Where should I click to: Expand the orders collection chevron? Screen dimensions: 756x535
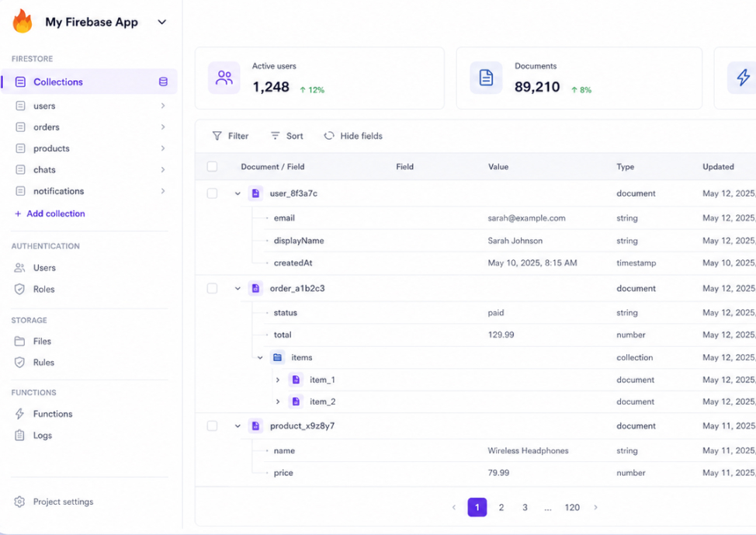click(163, 127)
